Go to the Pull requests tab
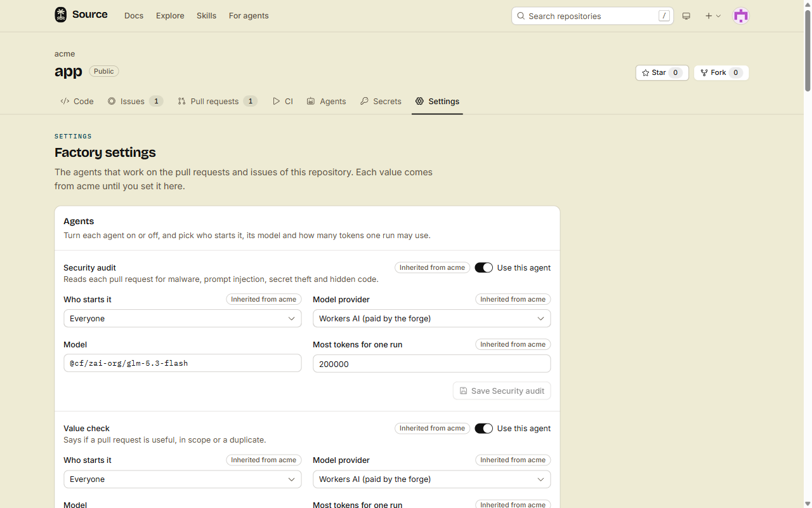Viewport: 812px width, 508px height. coord(217,102)
